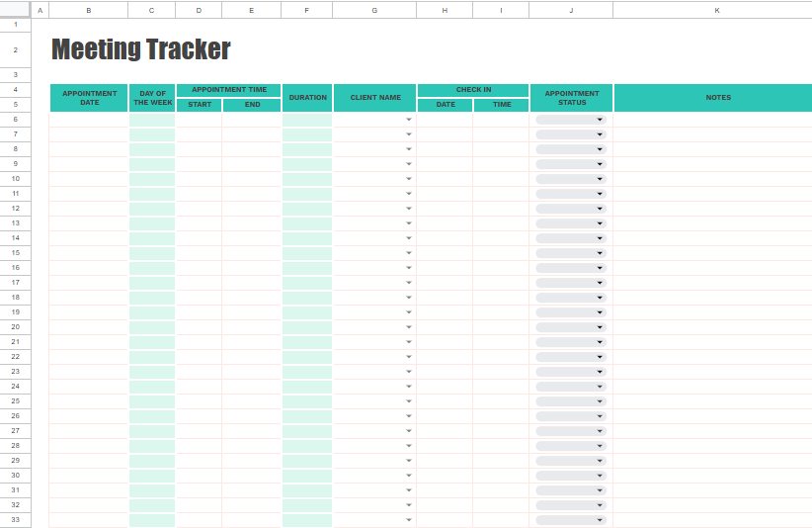The width and height of the screenshot is (812, 528).
Task: Open Client Name dropdown in row 15
Action: (409, 253)
